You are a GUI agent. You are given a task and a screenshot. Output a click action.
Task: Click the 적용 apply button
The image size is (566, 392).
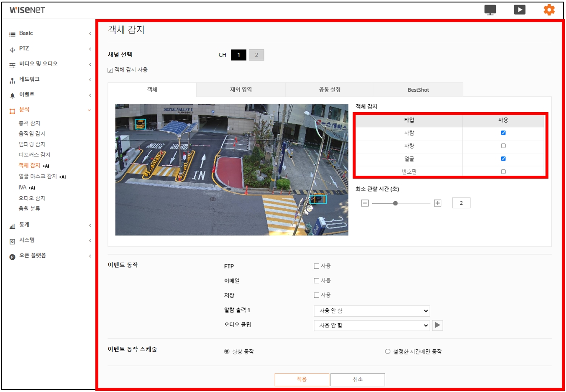pos(302,379)
